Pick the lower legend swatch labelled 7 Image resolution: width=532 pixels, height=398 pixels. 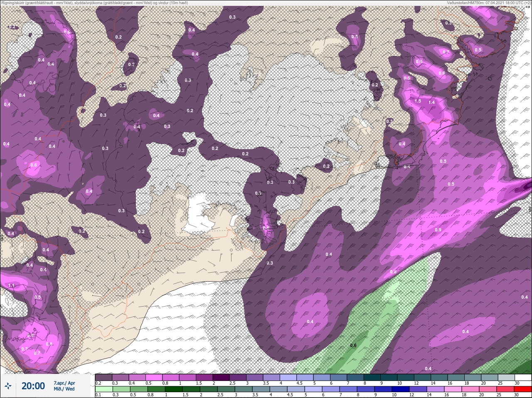tap(348, 389)
